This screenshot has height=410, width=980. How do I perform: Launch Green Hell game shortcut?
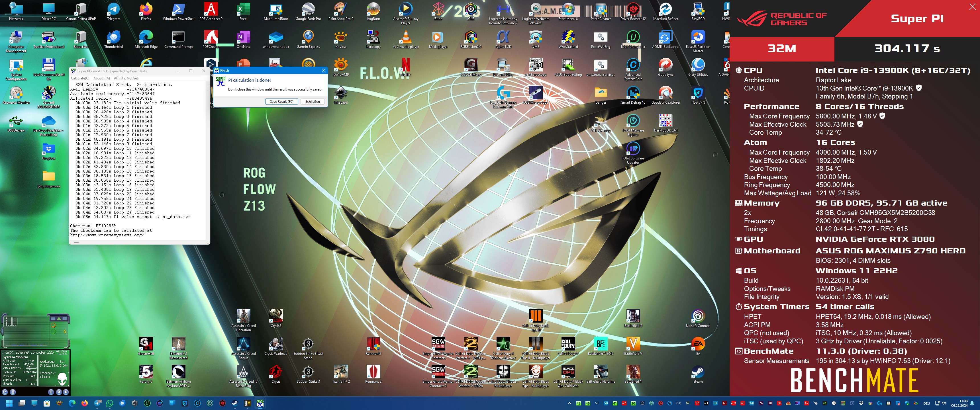(146, 346)
